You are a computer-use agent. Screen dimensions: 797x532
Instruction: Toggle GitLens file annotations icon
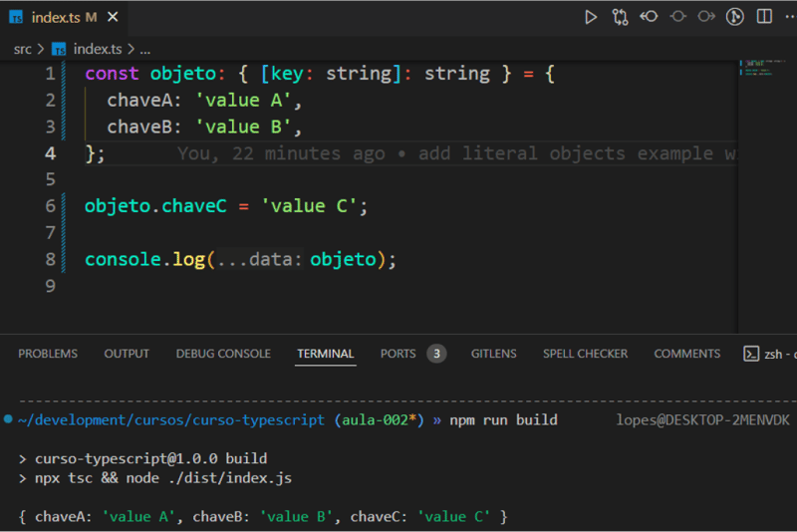(734, 17)
